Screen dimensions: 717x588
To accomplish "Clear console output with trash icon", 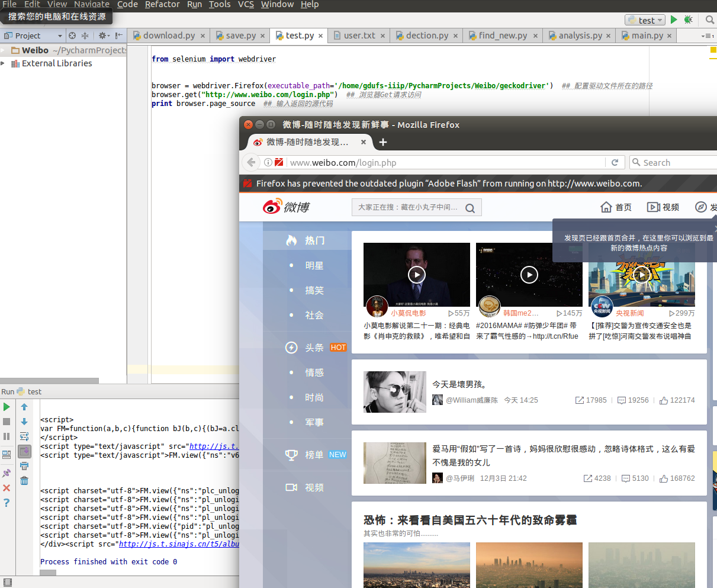I will tap(24, 480).
